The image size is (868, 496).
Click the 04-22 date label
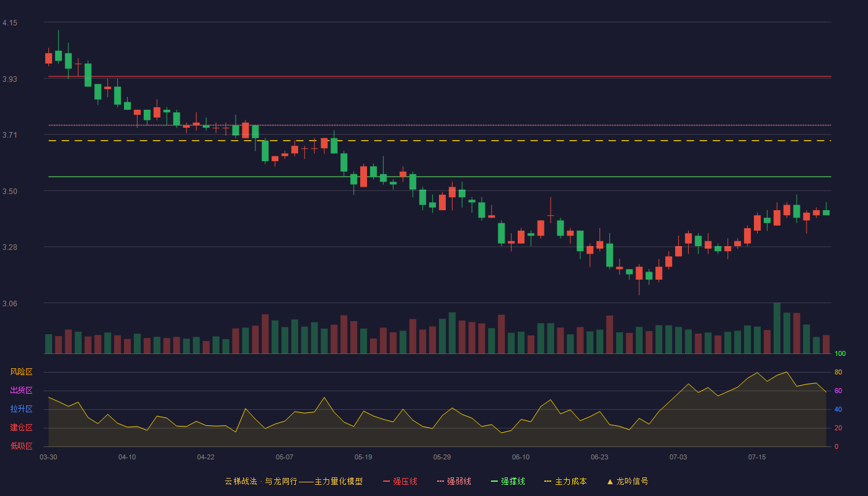(x=206, y=457)
